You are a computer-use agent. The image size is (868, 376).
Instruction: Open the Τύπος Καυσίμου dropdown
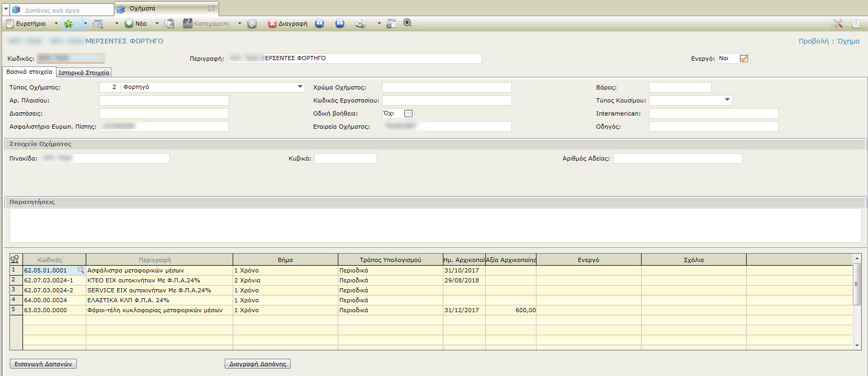click(x=727, y=100)
